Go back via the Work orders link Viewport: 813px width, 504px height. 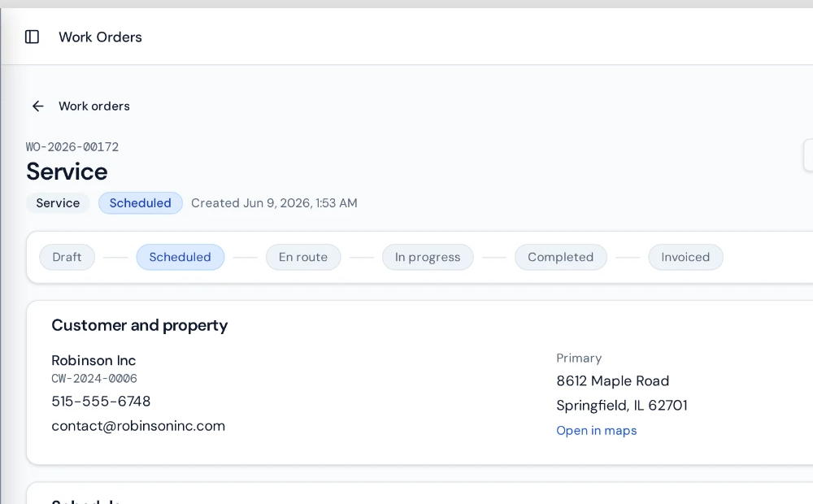click(93, 106)
